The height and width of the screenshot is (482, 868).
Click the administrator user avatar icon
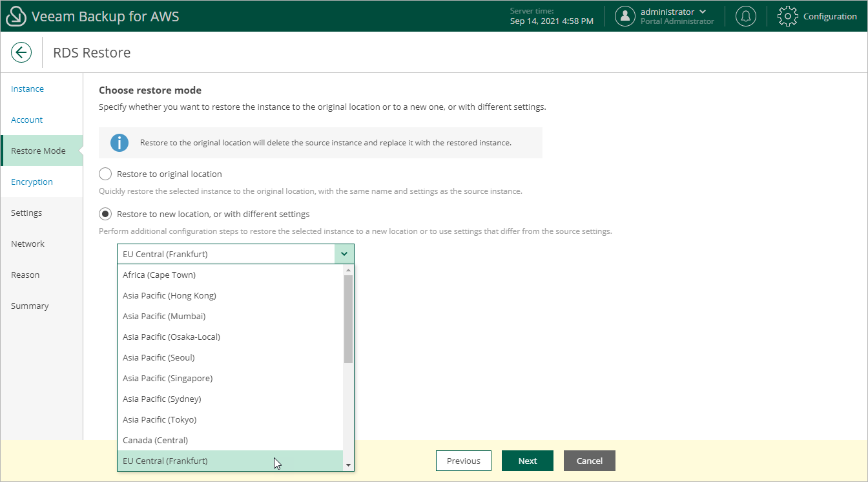pyautogui.click(x=625, y=16)
